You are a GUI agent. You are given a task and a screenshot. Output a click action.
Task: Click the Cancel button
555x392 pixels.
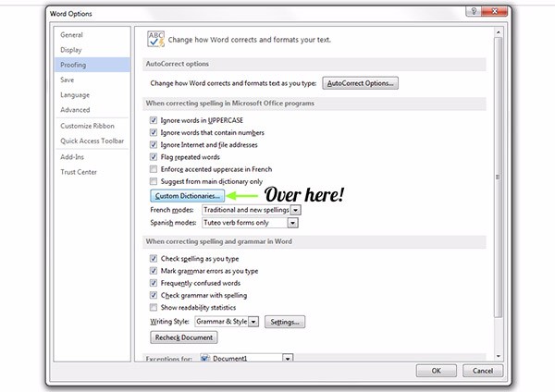pyautogui.click(x=483, y=371)
